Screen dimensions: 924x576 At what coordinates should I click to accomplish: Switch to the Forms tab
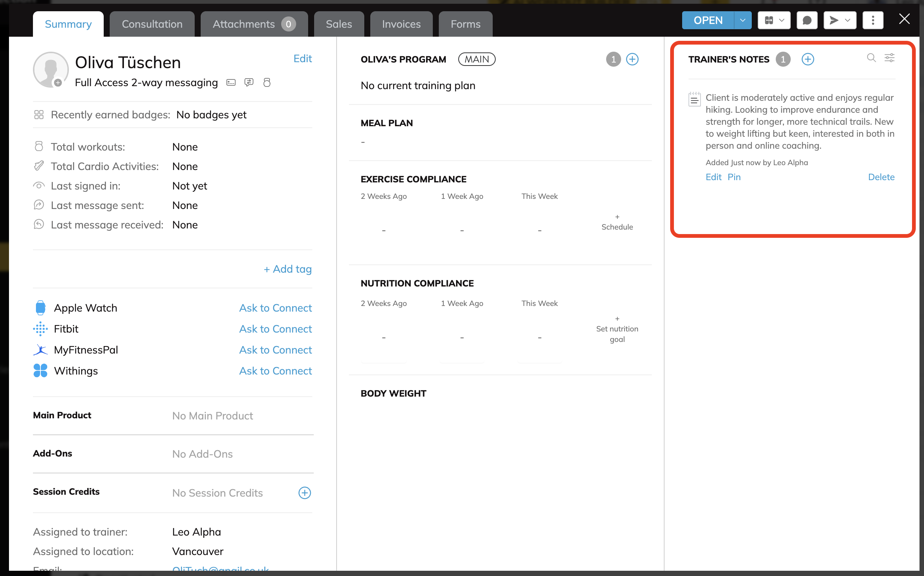[x=465, y=24]
